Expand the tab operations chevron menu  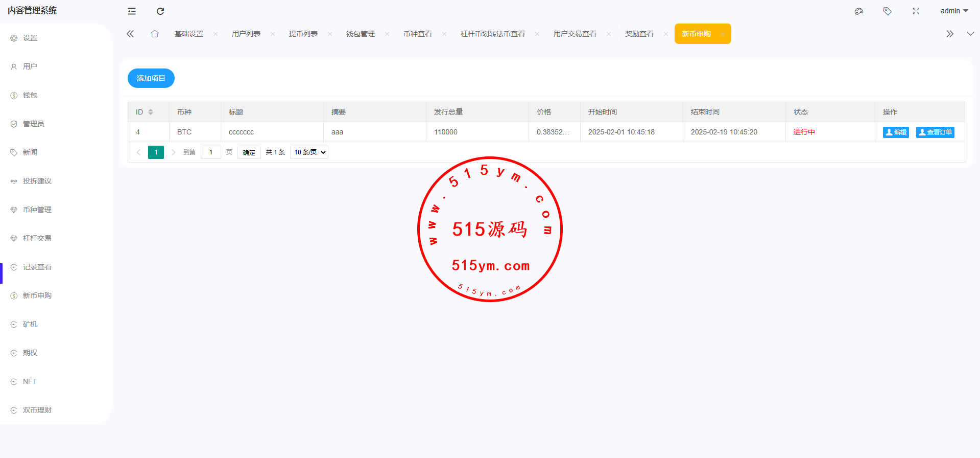[x=970, y=34]
